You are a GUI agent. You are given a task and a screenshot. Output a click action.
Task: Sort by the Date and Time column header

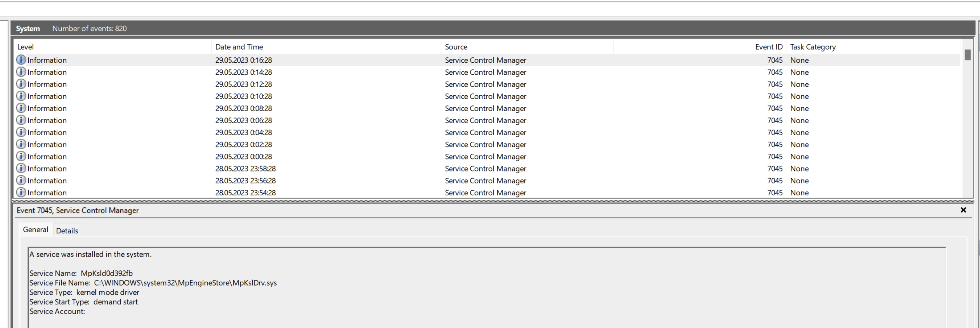point(326,47)
